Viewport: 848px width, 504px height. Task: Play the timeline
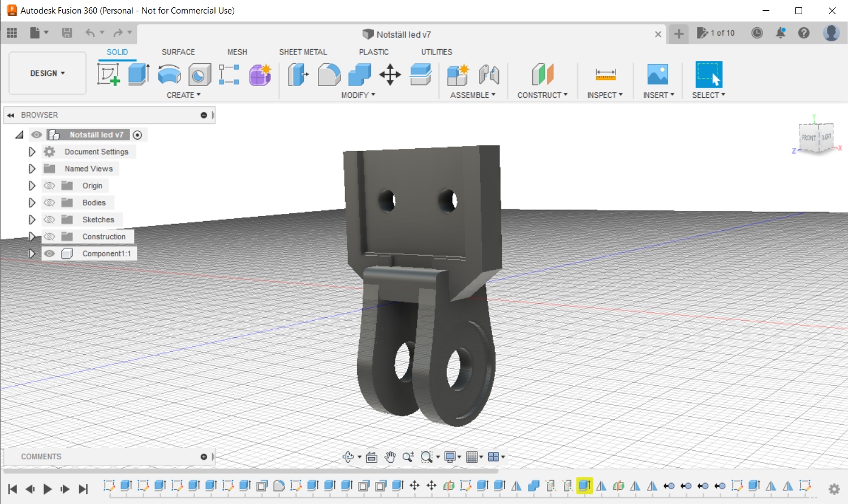(x=48, y=489)
